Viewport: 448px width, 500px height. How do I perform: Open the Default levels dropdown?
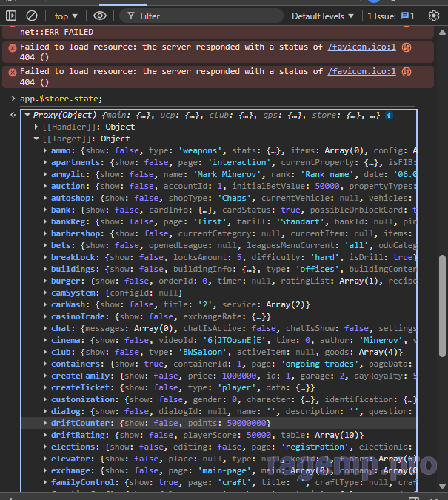(x=322, y=16)
